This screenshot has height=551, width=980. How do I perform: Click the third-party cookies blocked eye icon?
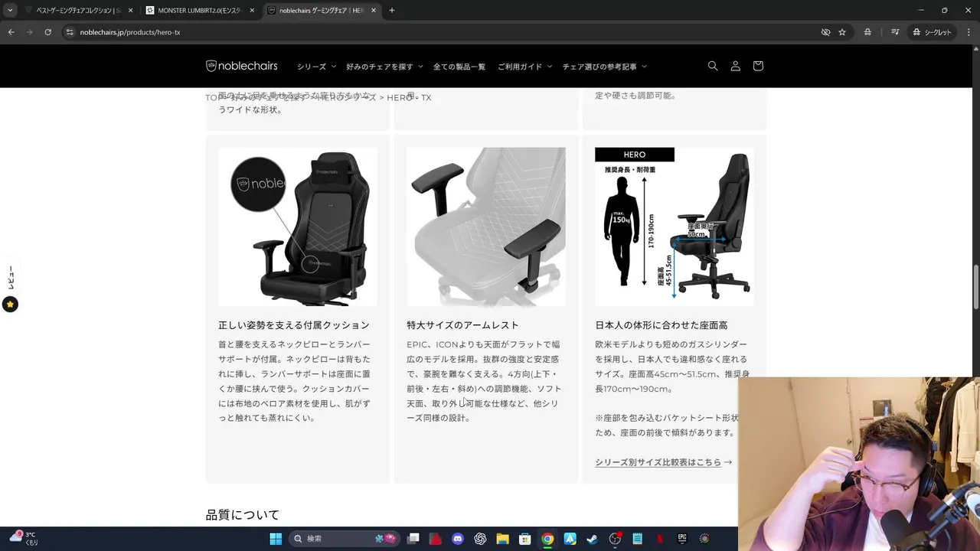point(825,32)
